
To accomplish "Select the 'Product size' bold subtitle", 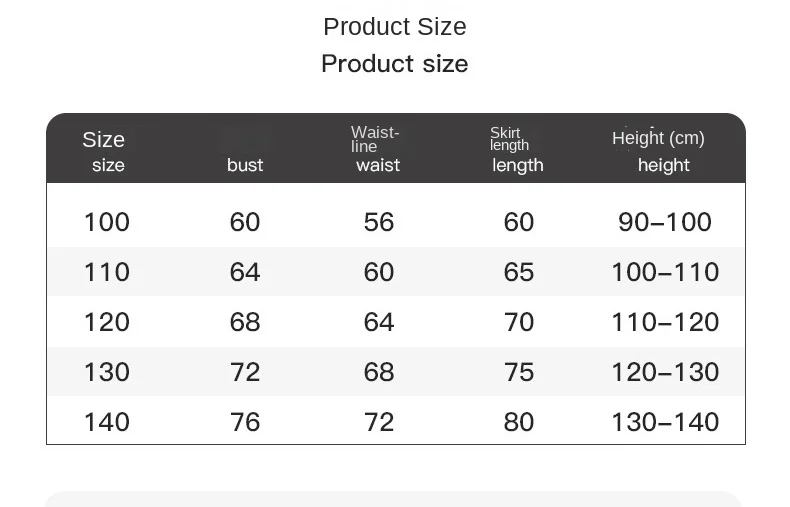I will (x=395, y=64).
